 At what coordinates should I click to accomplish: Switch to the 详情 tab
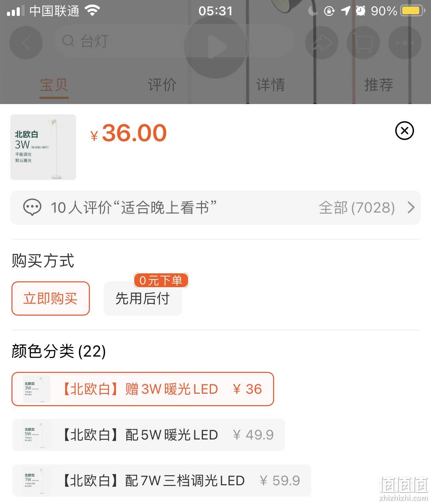pos(270,85)
